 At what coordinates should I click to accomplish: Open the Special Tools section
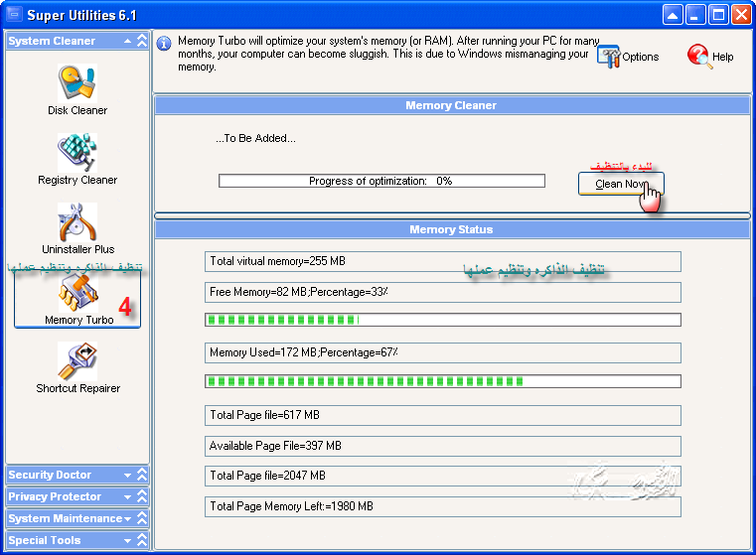[x=77, y=540]
